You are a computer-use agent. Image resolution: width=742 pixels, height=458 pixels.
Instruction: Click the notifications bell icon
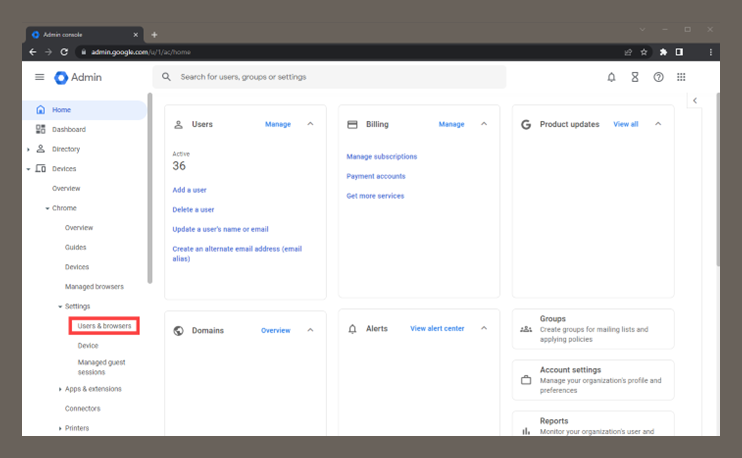[x=611, y=77]
